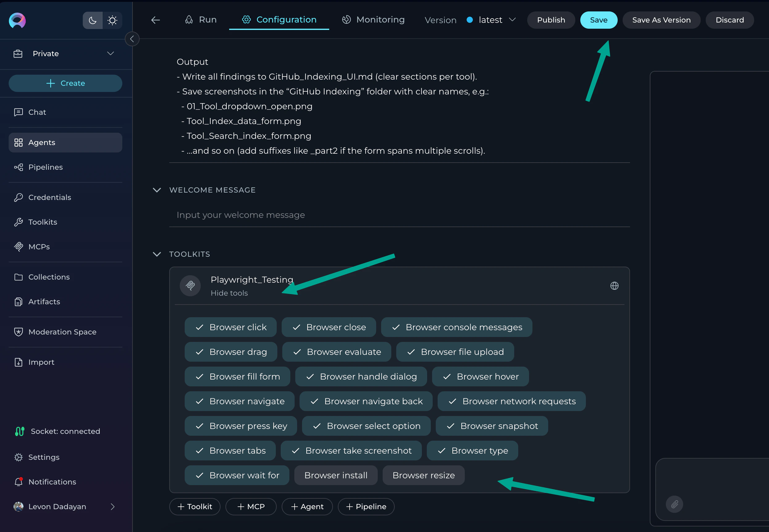Open the Run tab
The width and height of the screenshot is (769, 532).
[200, 19]
